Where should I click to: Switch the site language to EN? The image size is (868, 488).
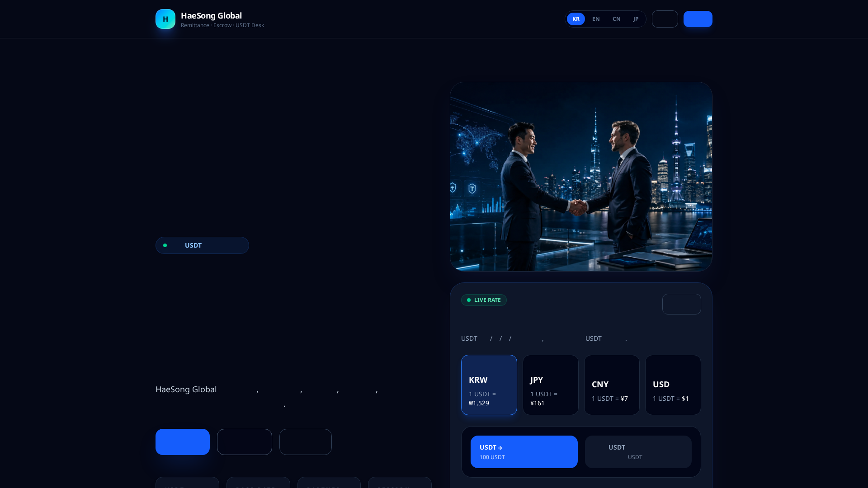coord(596,19)
